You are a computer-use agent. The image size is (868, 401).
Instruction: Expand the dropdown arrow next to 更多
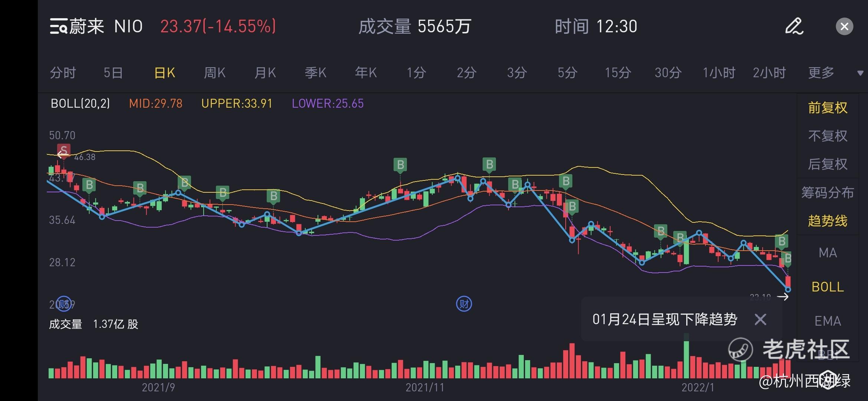tap(861, 73)
